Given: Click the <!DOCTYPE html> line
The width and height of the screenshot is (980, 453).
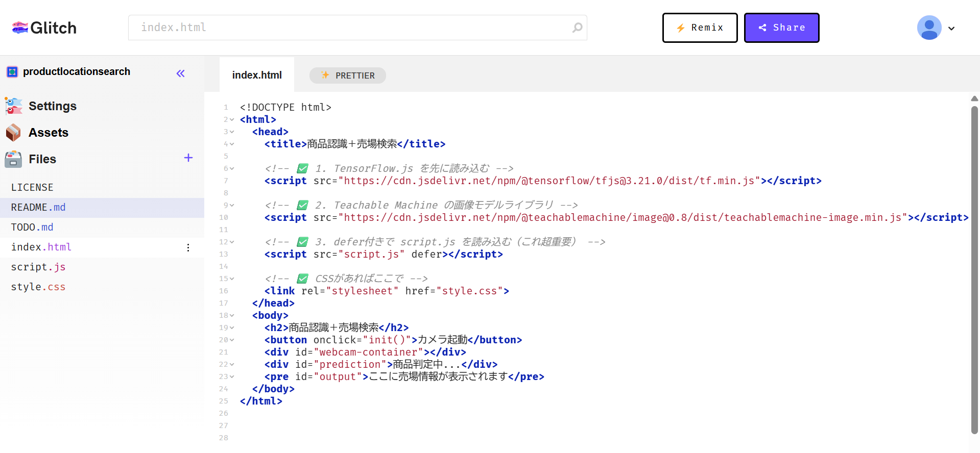Looking at the screenshot, I should pos(286,108).
